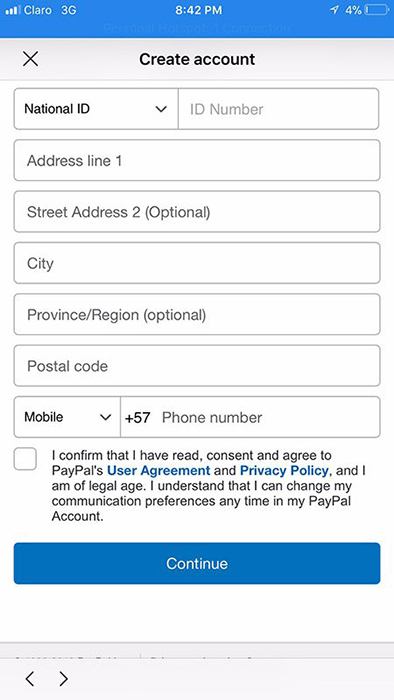Open PayPal's User Agreement link
The image size is (394, 700).
pos(158,471)
